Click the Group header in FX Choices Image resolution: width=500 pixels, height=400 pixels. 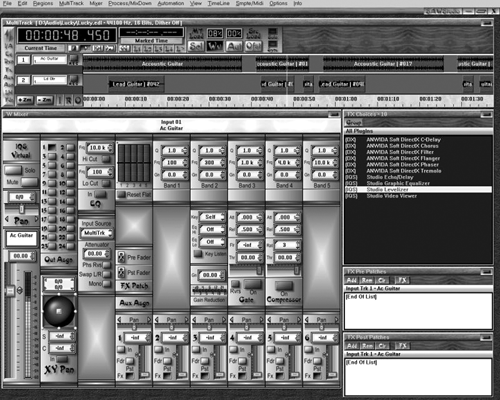pos(354,122)
